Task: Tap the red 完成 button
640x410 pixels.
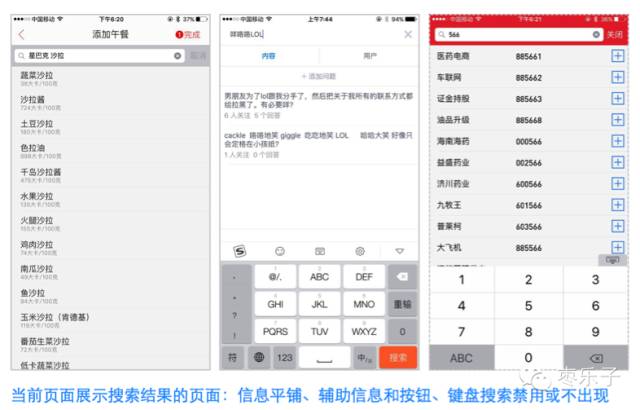Action: [188, 35]
